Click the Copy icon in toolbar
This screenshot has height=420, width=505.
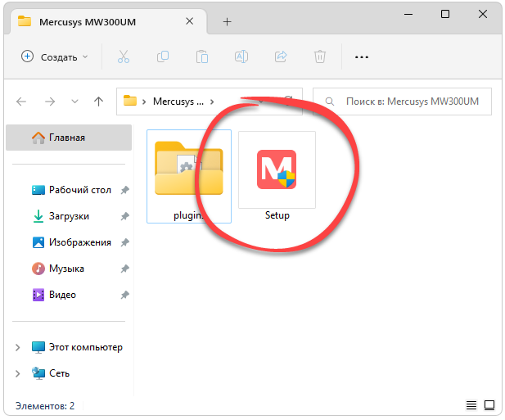pyautogui.click(x=163, y=56)
